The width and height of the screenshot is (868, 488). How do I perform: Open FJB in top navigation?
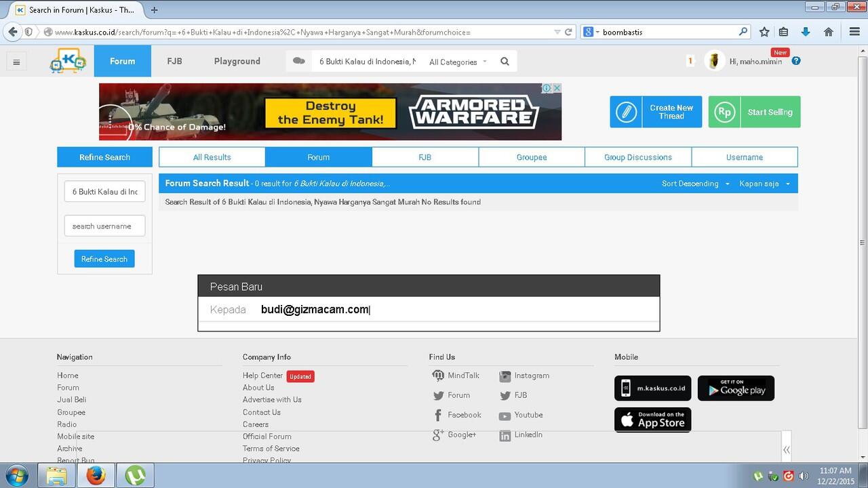click(174, 61)
